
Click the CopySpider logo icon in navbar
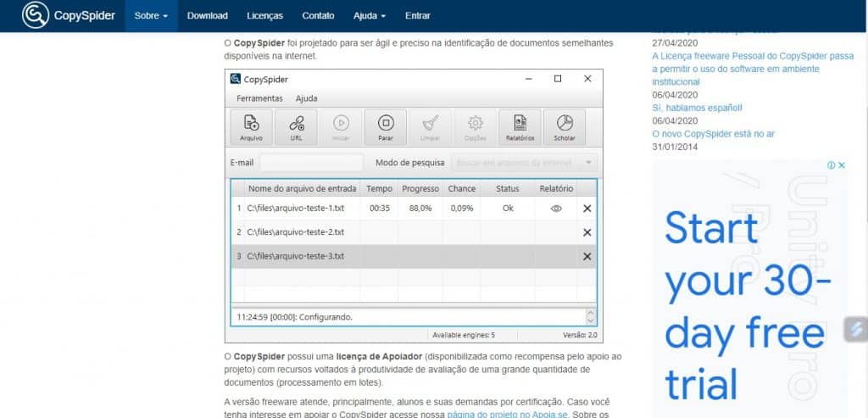click(x=36, y=15)
